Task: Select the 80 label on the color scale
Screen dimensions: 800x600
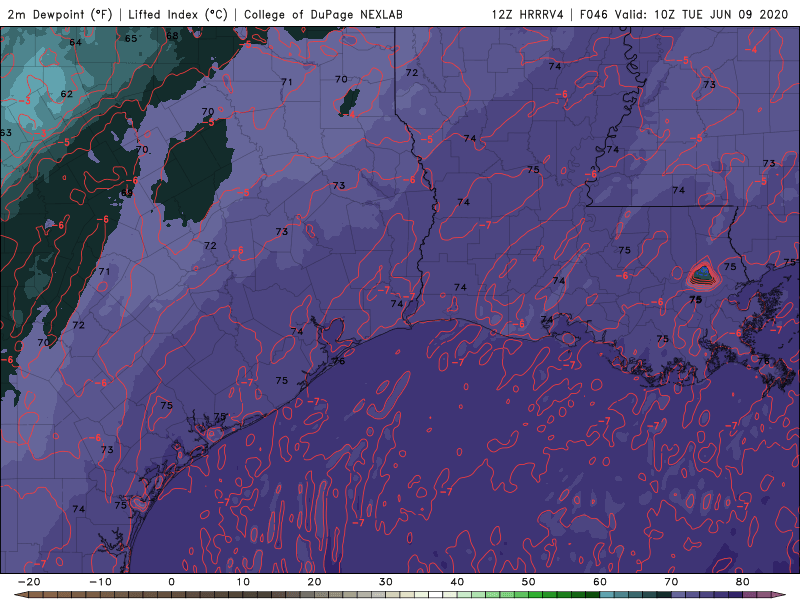Action: [x=743, y=582]
